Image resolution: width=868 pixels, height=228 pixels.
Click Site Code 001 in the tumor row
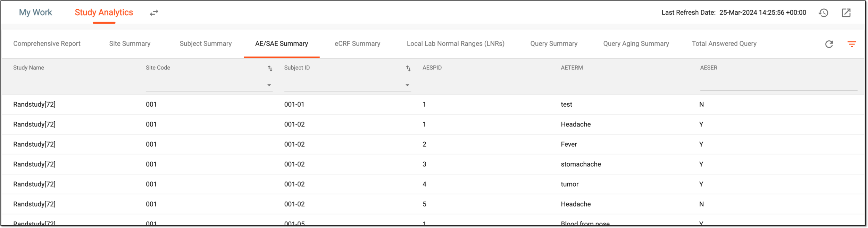click(x=151, y=184)
